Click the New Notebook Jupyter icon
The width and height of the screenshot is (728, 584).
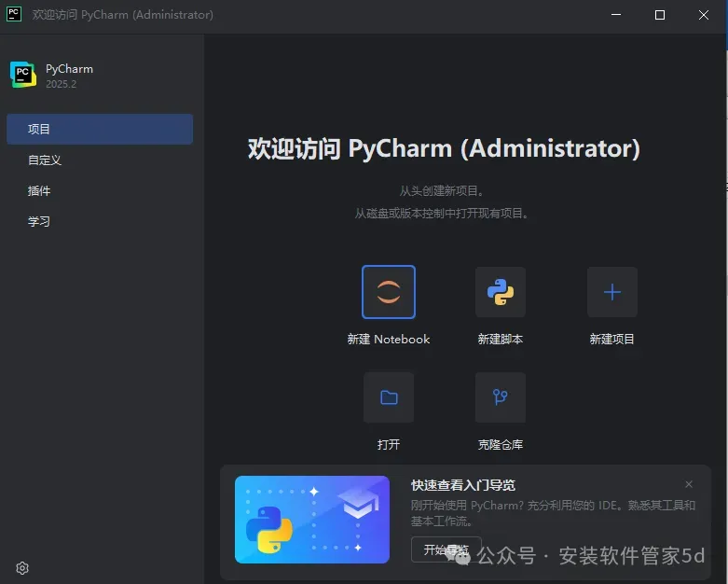click(x=389, y=292)
